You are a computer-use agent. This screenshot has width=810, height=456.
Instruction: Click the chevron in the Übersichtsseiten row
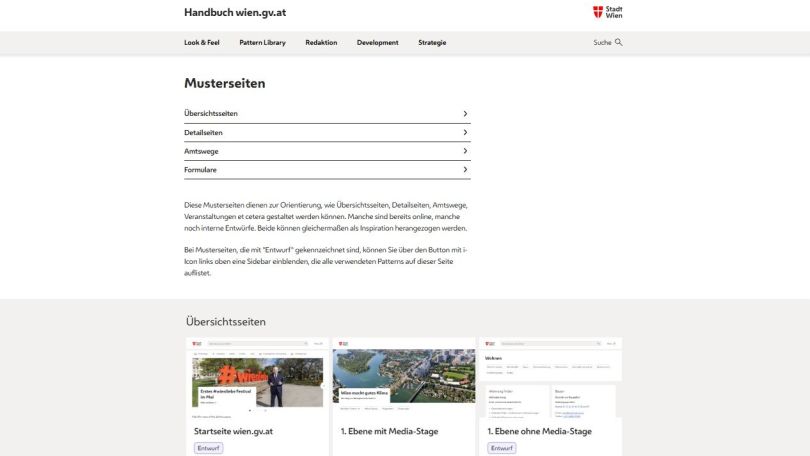tap(465, 114)
